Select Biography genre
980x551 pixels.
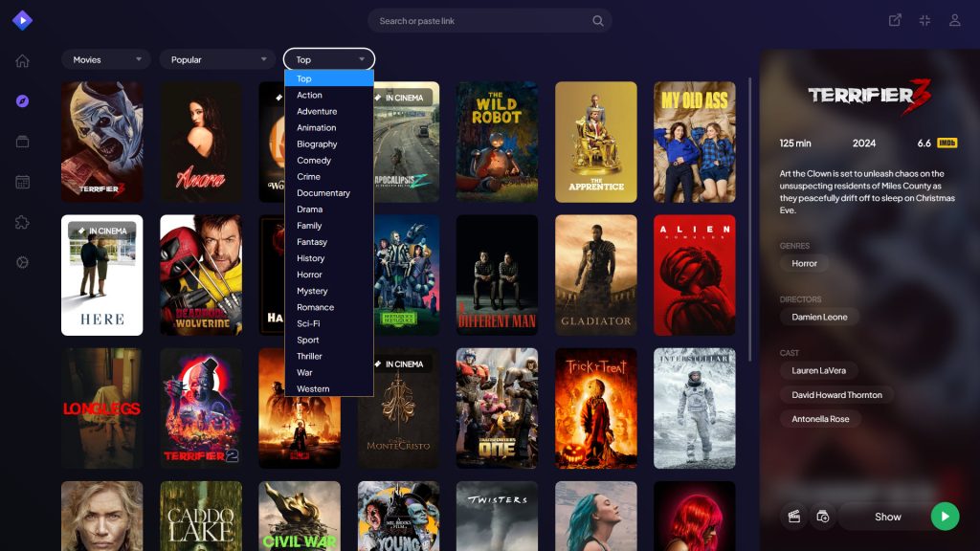[x=329, y=143]
